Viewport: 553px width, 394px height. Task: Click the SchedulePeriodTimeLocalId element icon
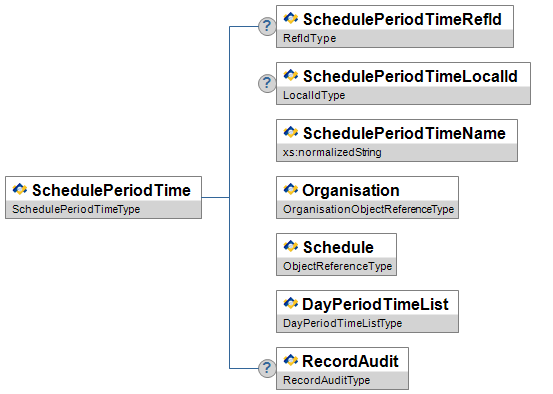pos(291,75)
